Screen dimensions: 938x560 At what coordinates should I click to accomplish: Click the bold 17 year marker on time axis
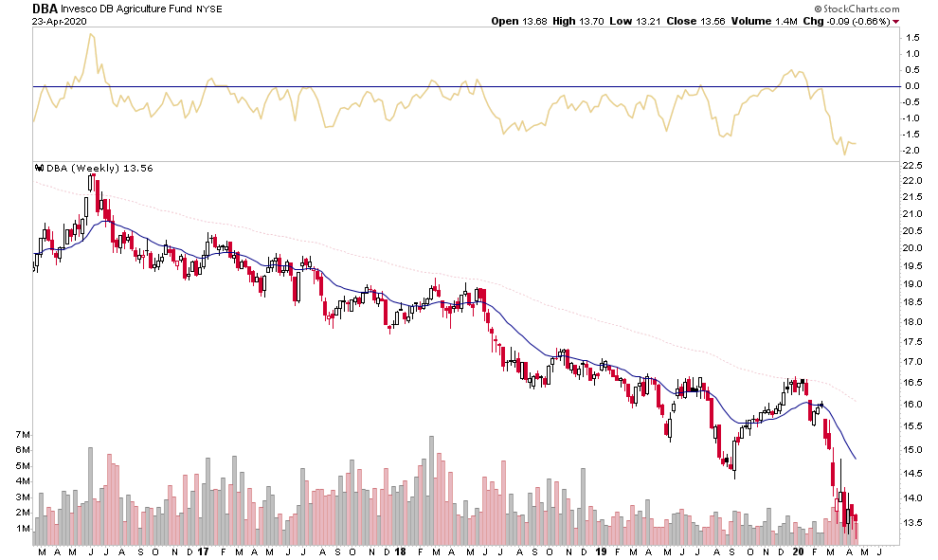[x=203, y=551]
